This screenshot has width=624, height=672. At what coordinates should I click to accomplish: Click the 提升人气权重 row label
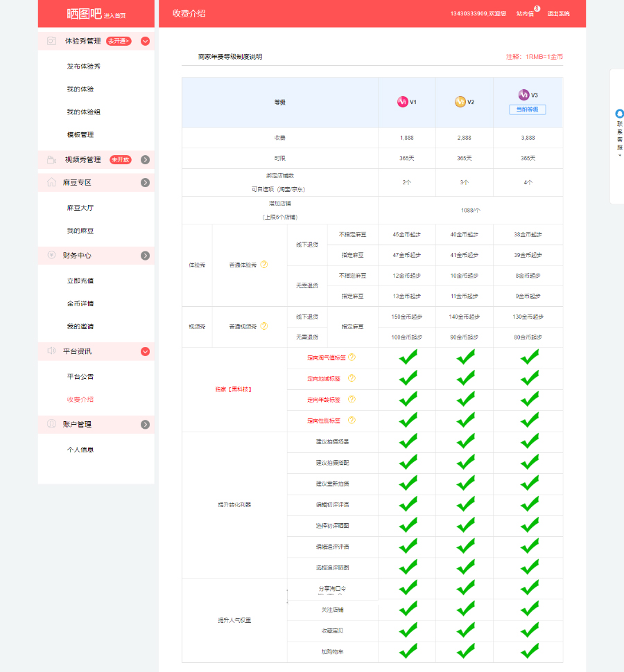(234, 620)
